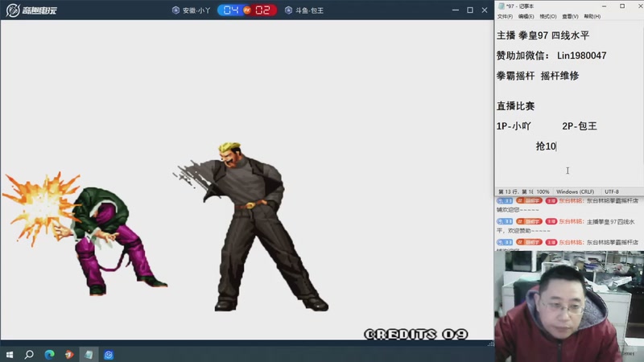
Task: Click the line 拳霸摇杆 摇杆维修 in Notepad
Action: click(x=537, y=76)
